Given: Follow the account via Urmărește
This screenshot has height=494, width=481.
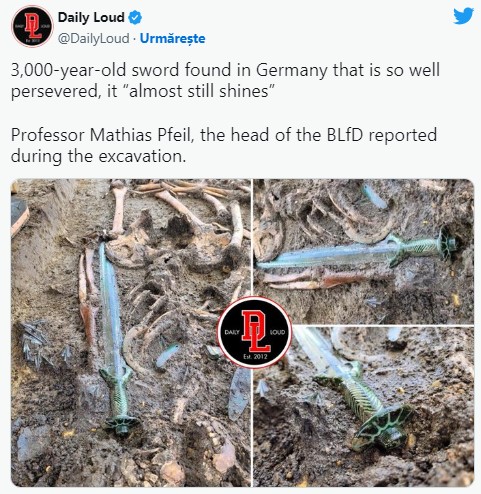Looking at the screenshot, I should tap(172, 38).
